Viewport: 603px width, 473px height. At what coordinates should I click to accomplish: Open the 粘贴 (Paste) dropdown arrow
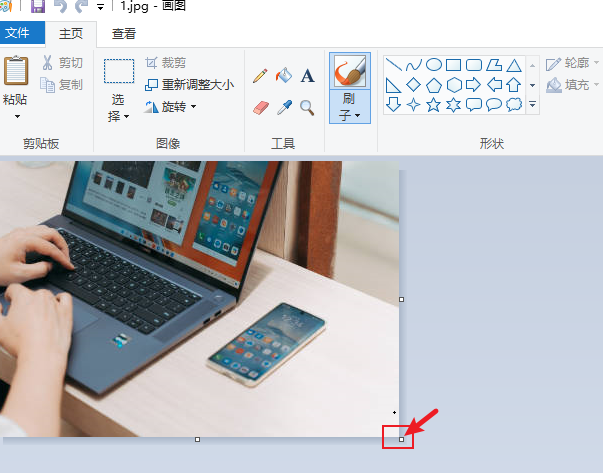pos(17,116)
